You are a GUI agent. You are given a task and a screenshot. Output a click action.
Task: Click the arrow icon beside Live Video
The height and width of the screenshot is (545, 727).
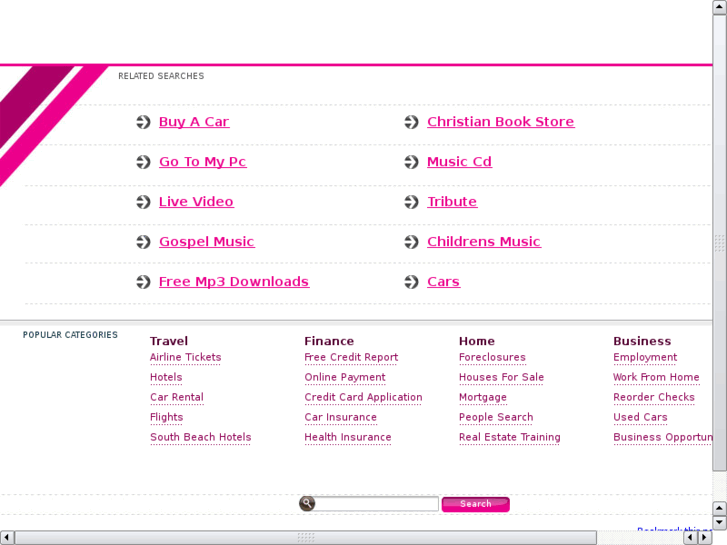tap(143, 202)
